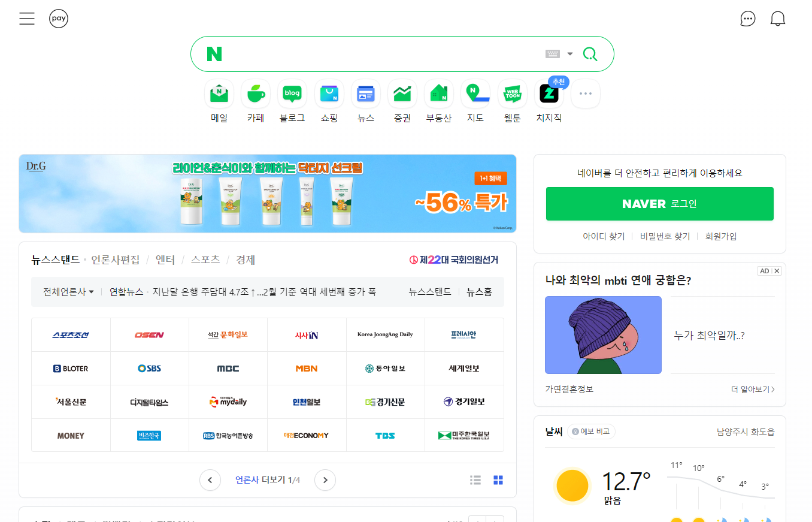This screenshot has height=522, width=812.
Task: Open OSEN press logo
Action: pos(149,334)
